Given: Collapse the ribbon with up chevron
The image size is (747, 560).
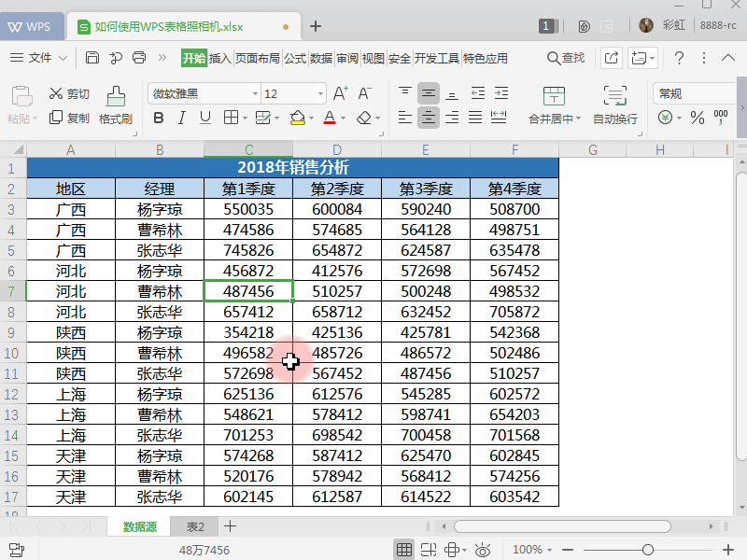Looking at the screenshot, I should (728, 58).
